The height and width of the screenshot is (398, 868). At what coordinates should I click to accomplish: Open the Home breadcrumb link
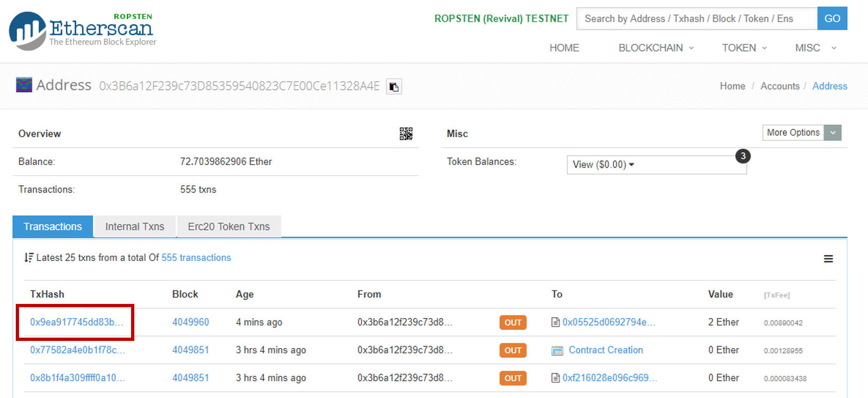click(x=733, y=86)
